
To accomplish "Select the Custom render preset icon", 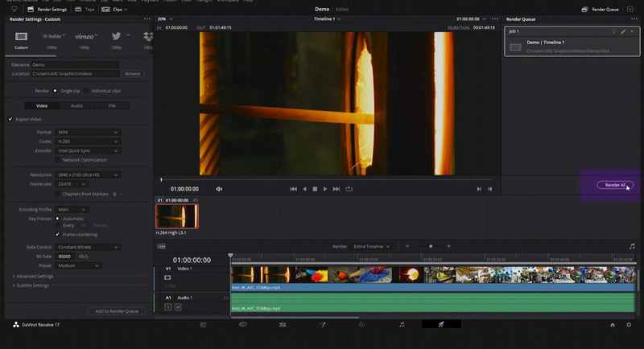I will [x=22, y=36].
